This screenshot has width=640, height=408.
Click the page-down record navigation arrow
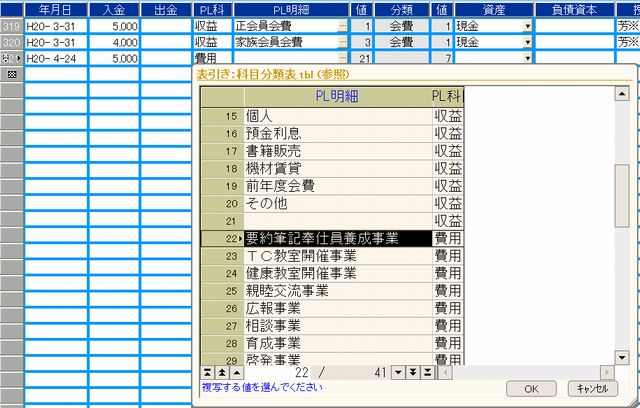[x=411, y=372]
